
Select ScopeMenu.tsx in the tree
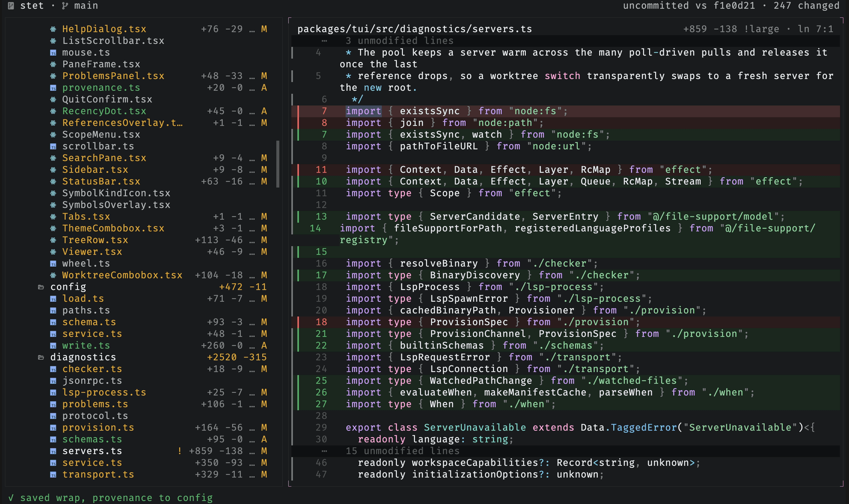click(x=101, y=135)
